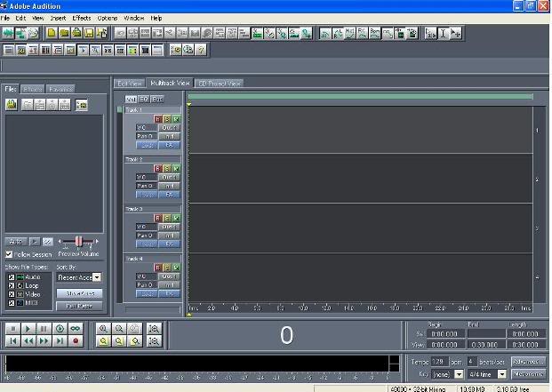Click the Zoom In Vertically icon
This screenshot has height=392, width=552.
click(154, 329)
